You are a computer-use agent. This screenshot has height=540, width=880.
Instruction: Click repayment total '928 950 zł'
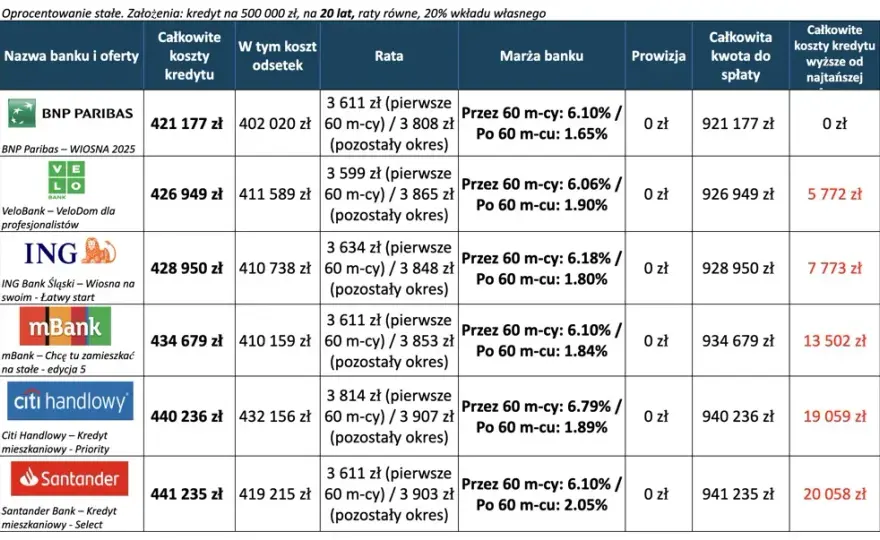click(x=738, y=268)
